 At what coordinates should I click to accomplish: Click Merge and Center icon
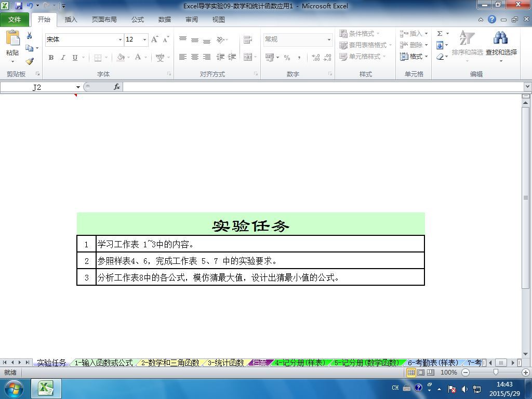[x=248, y=57]
